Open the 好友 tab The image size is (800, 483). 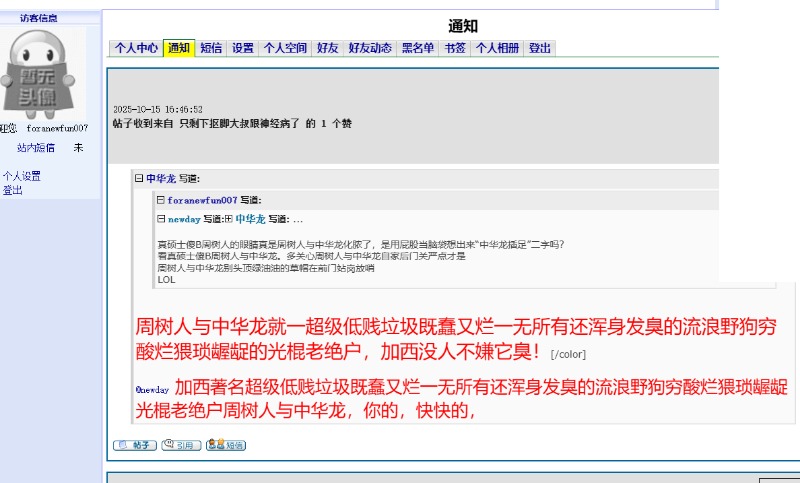pos(327,48)
